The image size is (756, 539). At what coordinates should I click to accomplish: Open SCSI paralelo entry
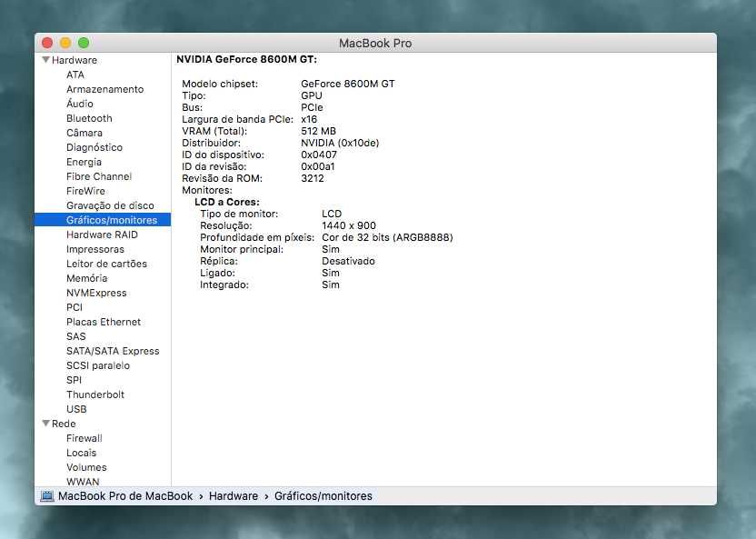point(98,365)
